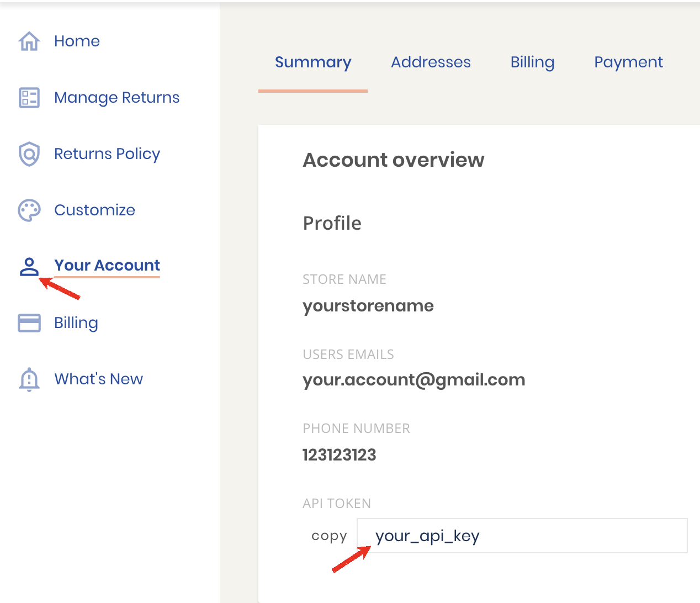The height and width of the screenshot is (603, 700).
Task: Open the Manage Returns sidebar link
Action: click(116, 98)
